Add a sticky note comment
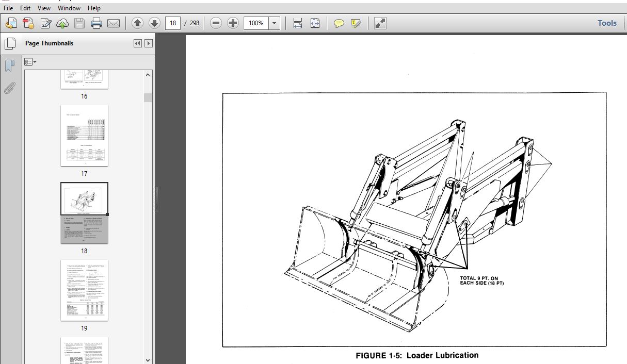This screenshot has height=364, width=627. coord(339,23)
